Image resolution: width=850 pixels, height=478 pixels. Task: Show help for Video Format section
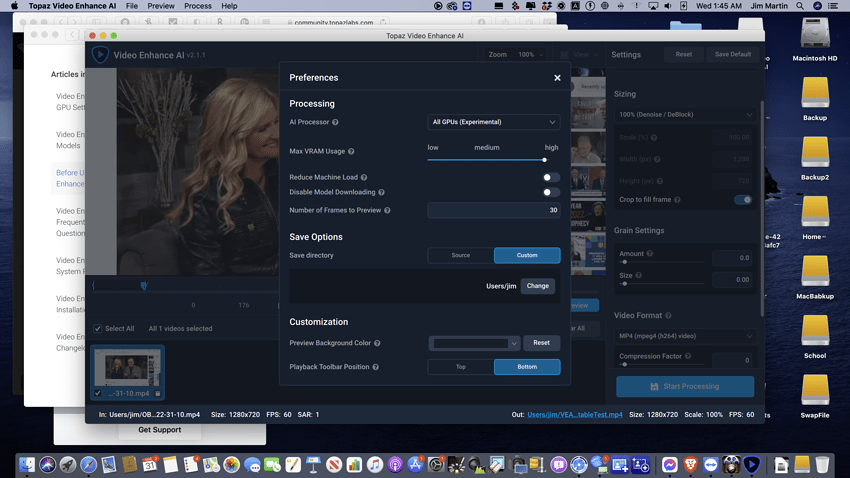(x=668, y=315)
